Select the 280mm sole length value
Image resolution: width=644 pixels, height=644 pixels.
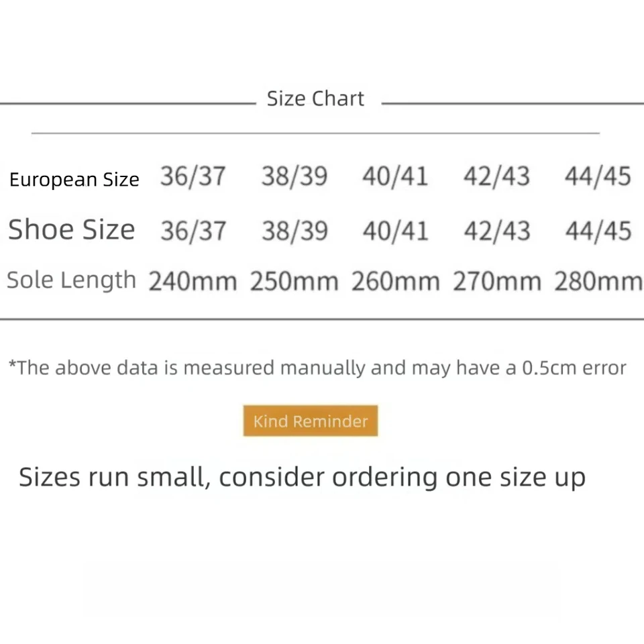click(598, 282)
